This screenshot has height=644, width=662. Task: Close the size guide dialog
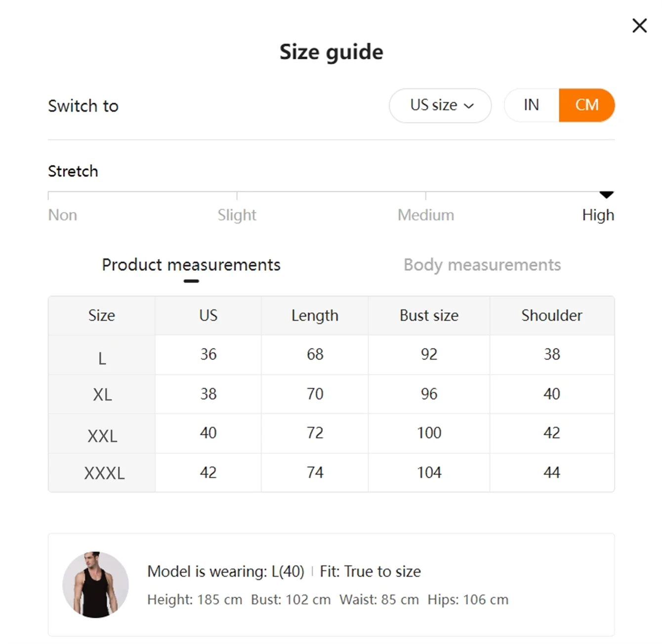point(639,26)
